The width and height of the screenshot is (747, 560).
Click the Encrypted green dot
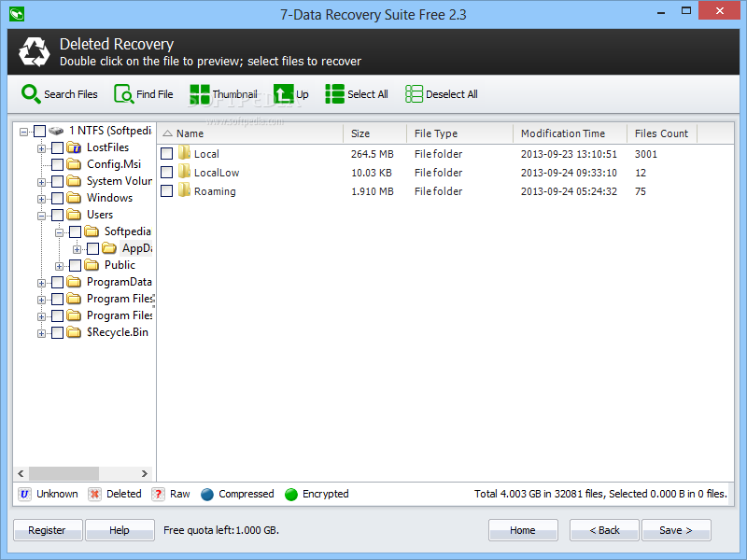[x=291, y=495]
